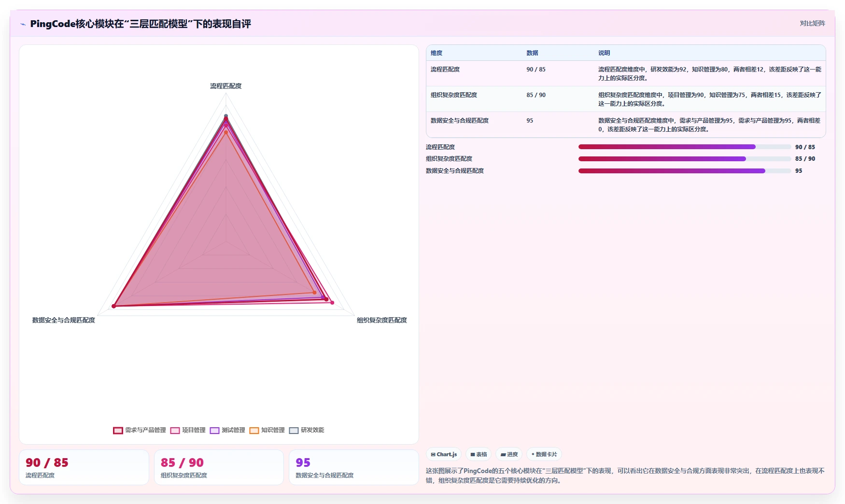The height and width of the screenshot is (504, 845).
Task: Click the 表格 tag
Action: pos(479,454)
